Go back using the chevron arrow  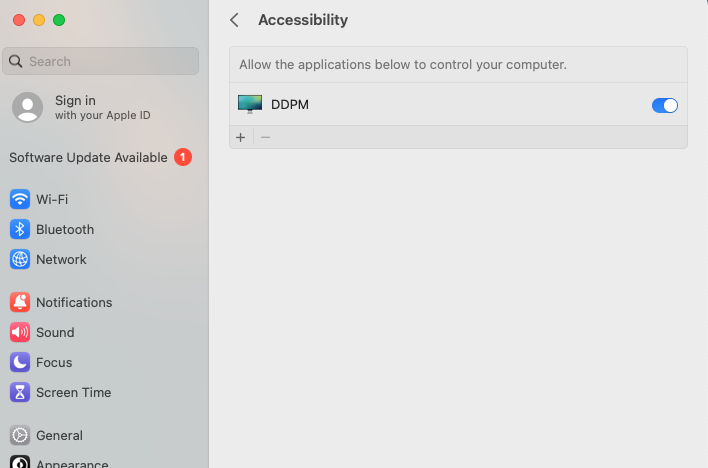point(234,20)
